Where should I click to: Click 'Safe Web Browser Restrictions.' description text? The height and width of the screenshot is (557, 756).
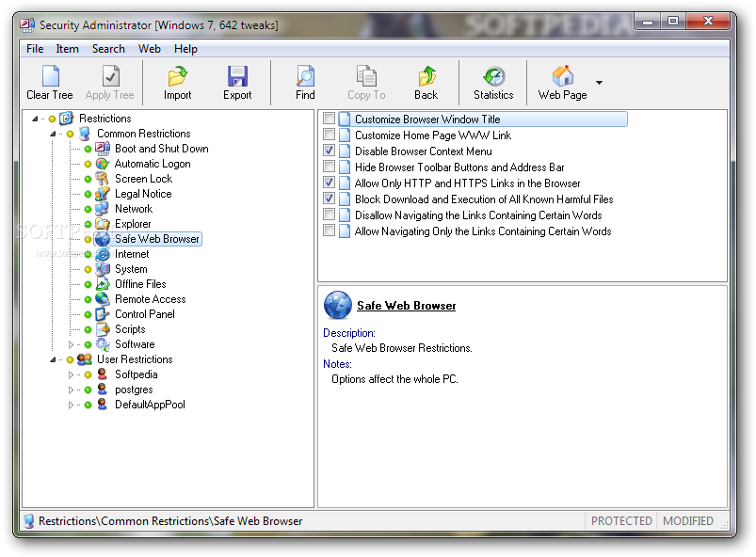coord(402,348)
